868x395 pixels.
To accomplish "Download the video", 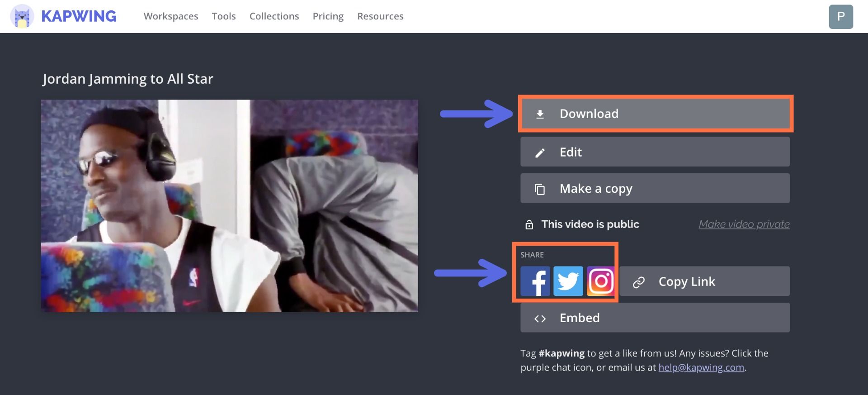I will coord(655,114).
